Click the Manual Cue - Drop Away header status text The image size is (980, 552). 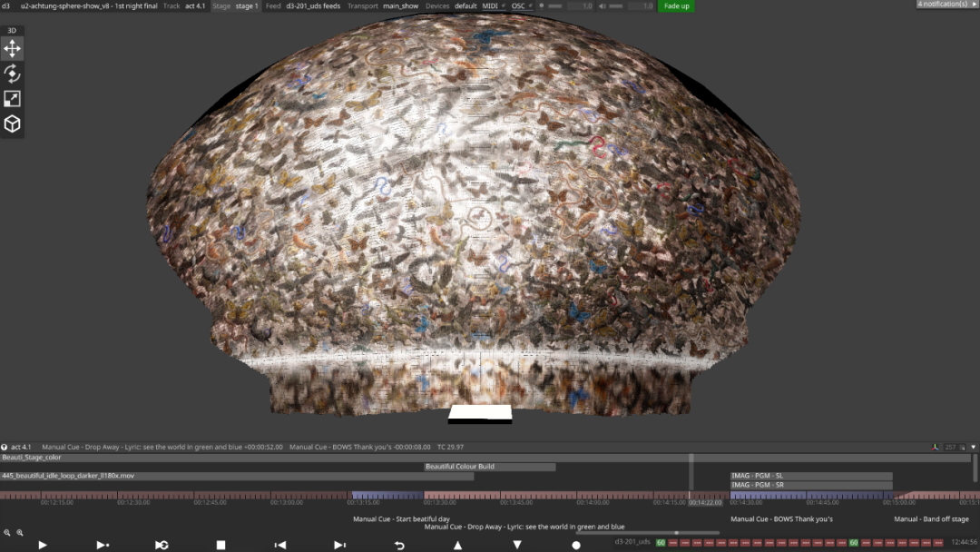(162, 447)
